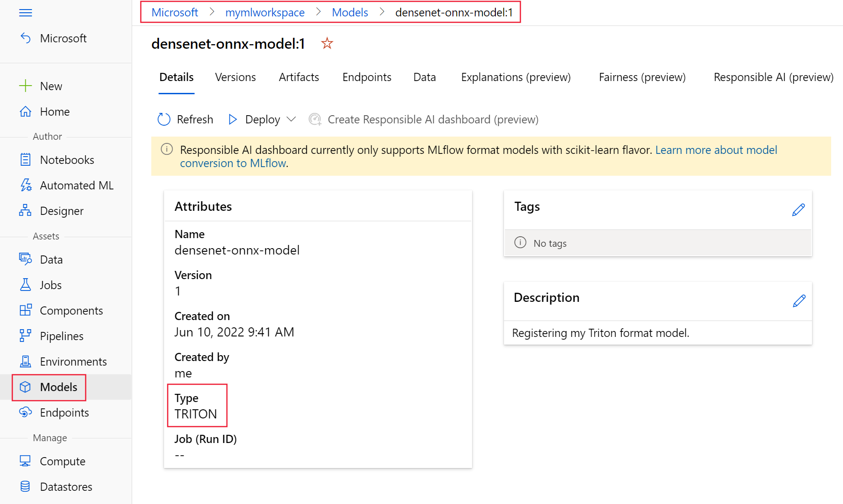The image size is (843, 504).
Task: Open Datastores in the sidebar
Action: (66, 487)
